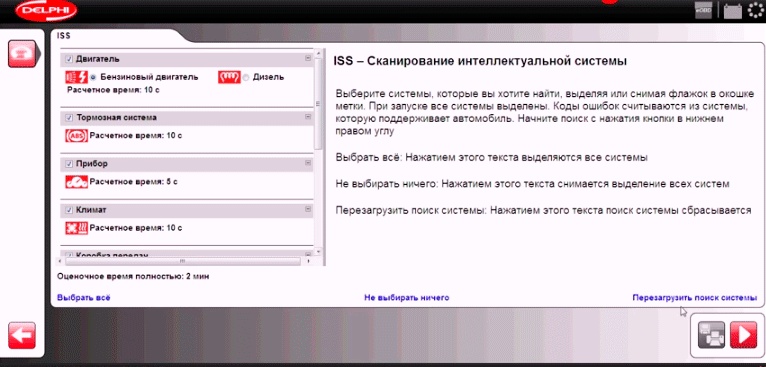Start scan with red play button
This screenshot has height=367, width=766.
pyautogui.click(x=743, y=335)
